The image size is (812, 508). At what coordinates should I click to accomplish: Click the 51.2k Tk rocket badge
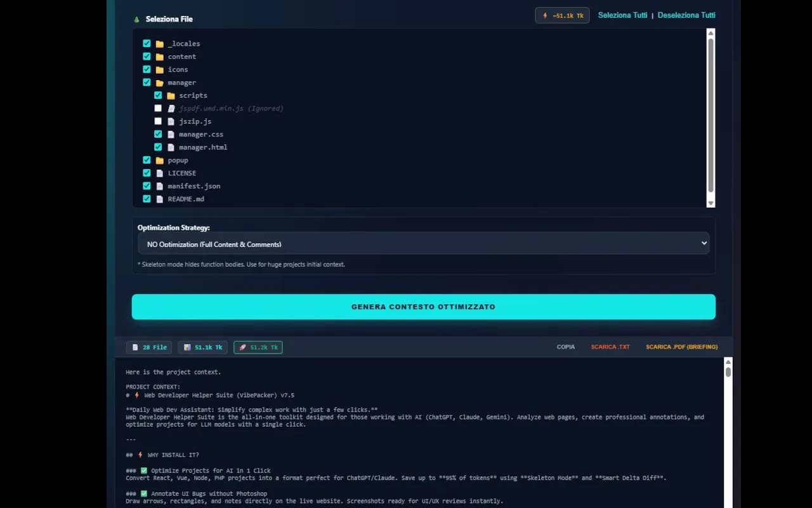coord(258,347)
